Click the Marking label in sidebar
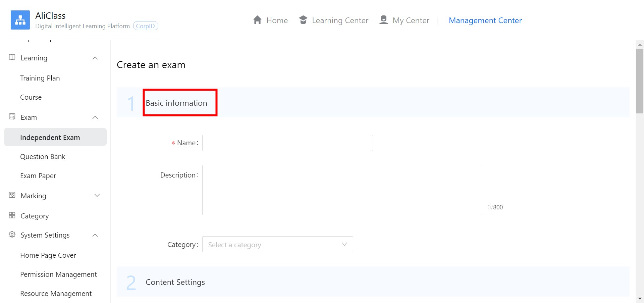This screenshot has width=644, height=303. (33, 196)
